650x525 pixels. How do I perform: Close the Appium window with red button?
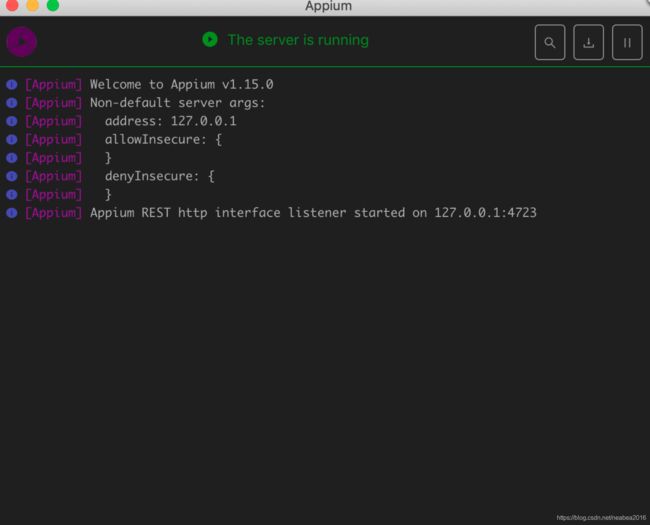click(12, 5)
